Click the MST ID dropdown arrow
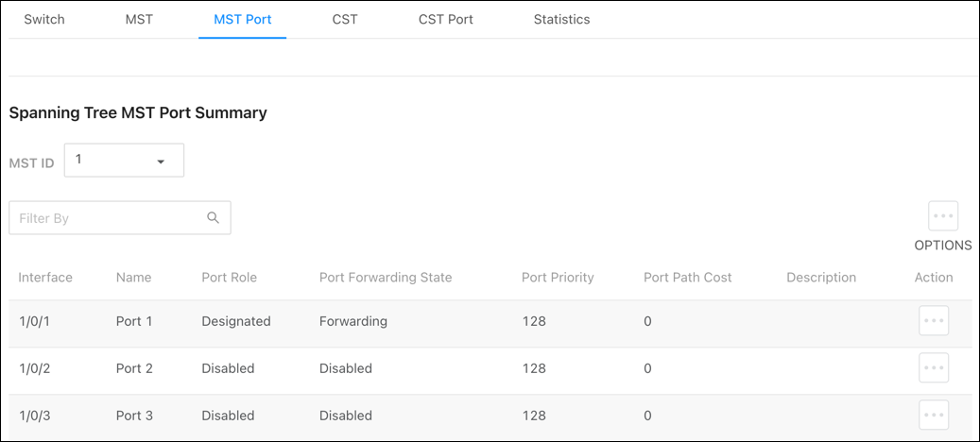 161,161
